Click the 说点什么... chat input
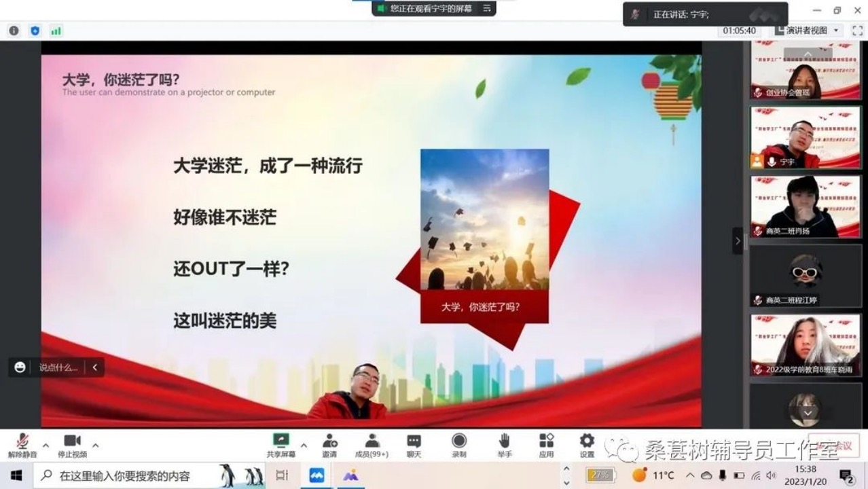Screen dimensions: 868x489 pyautogui.click(x=58, y=367)
